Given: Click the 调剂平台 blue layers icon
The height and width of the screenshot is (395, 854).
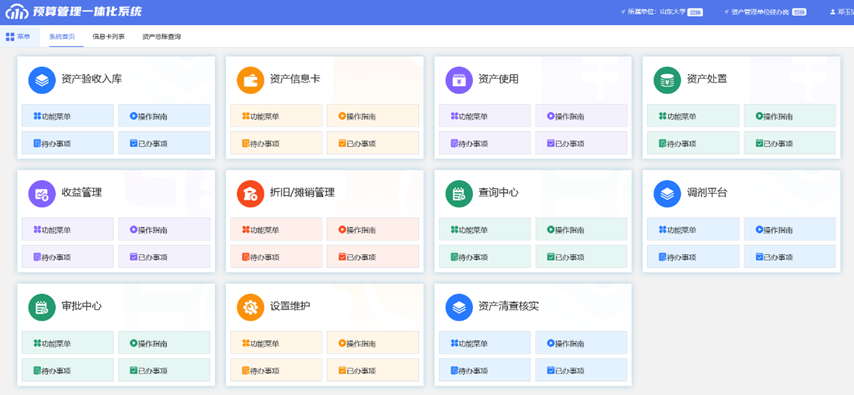Looking at the screenshot, I should point(667,194).
